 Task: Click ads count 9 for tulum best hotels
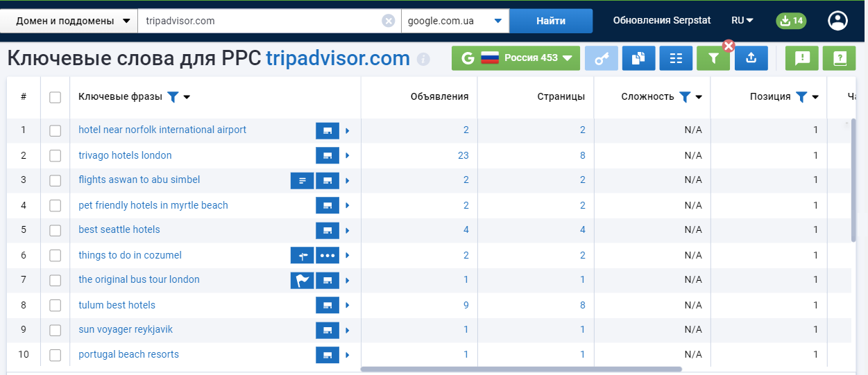[x=466, y=305]
